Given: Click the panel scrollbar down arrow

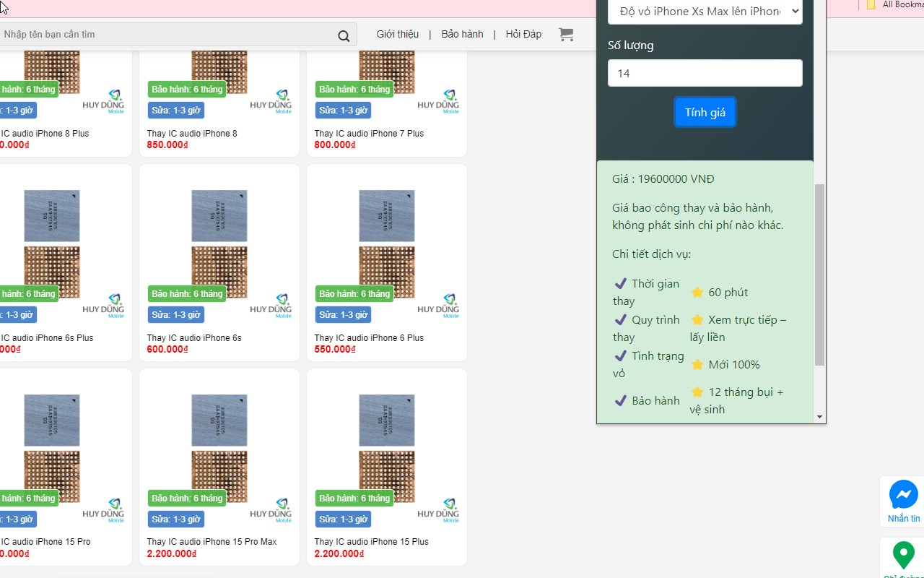Looking at the screenshot, I should [819, 417].
